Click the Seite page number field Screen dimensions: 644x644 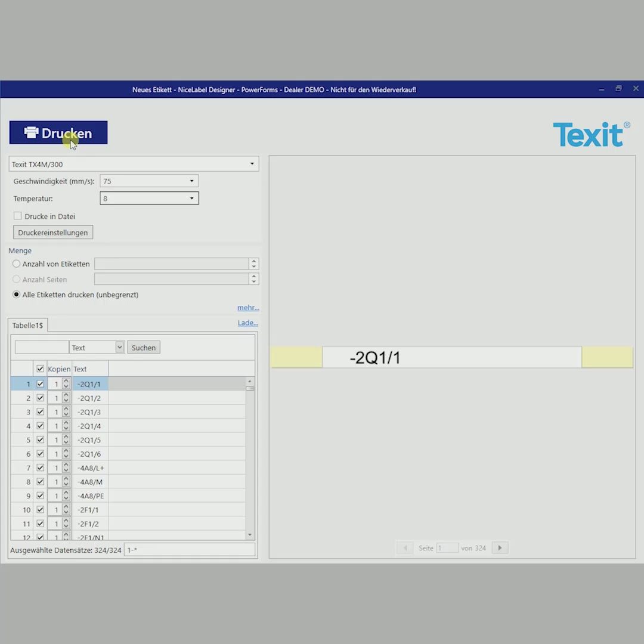coord(447,548)
